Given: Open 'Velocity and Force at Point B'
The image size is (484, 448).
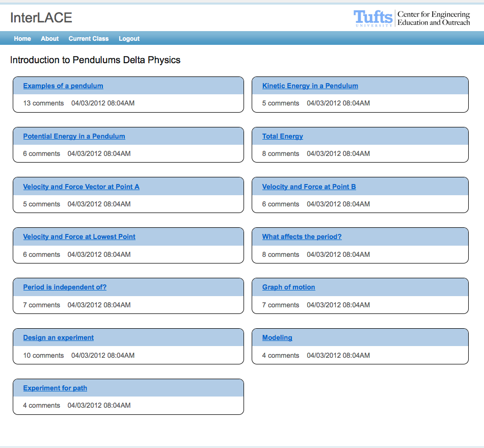Looking at the screenshot, I should coord(309,187).
